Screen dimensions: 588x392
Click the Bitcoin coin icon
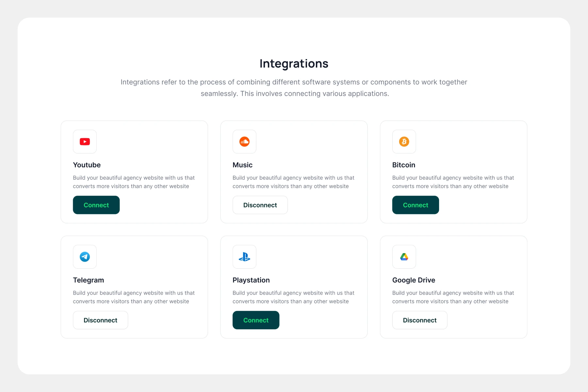(x=404, y=141)
